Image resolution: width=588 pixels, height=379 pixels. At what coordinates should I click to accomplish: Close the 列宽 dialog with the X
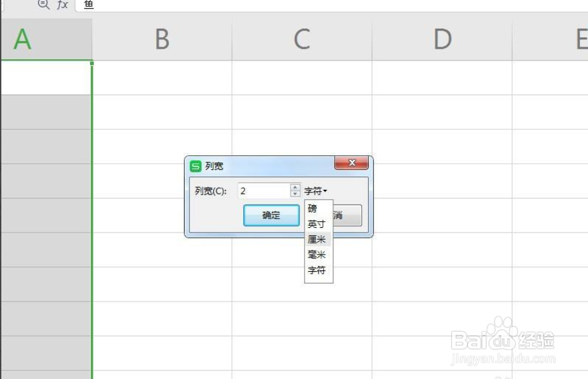351,163
